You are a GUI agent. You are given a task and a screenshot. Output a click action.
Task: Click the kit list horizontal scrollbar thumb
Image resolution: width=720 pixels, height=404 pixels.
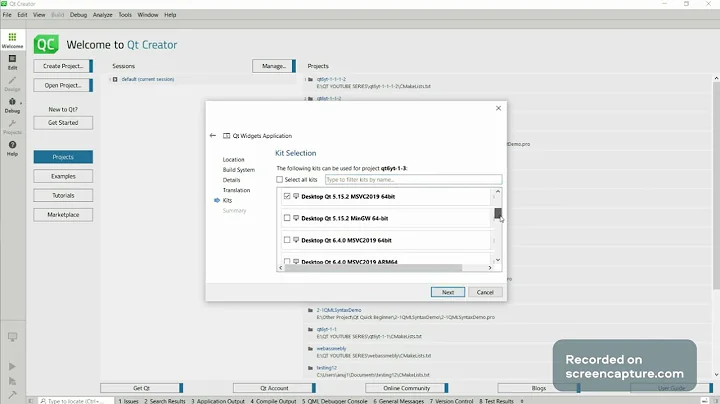(373, 268)
